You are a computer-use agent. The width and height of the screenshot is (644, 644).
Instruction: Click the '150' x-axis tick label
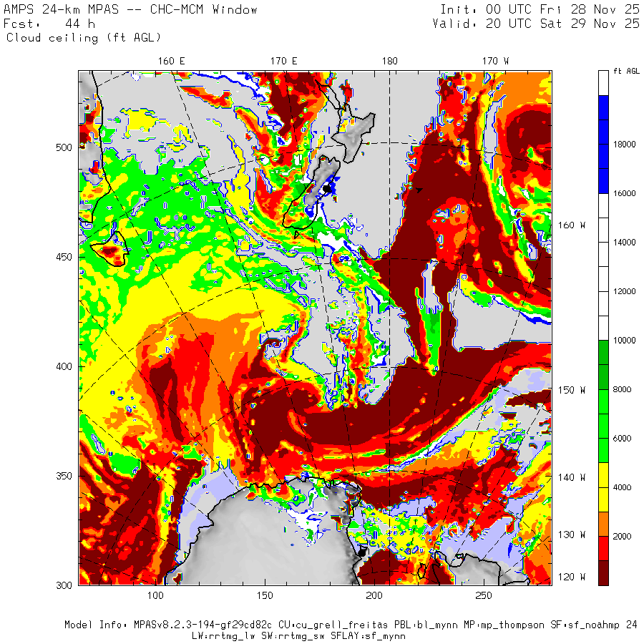click(x=265, y=595)
